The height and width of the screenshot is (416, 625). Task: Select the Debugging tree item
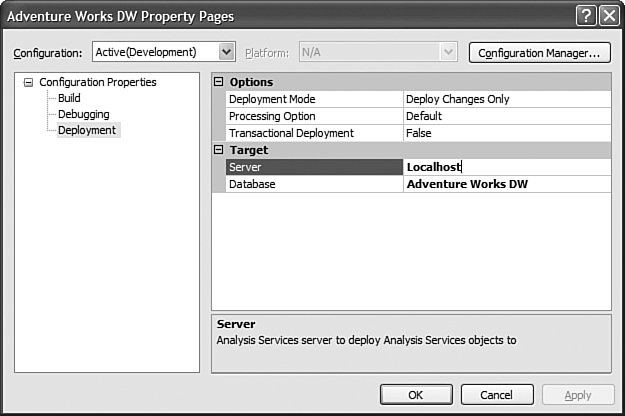[84, 114]
